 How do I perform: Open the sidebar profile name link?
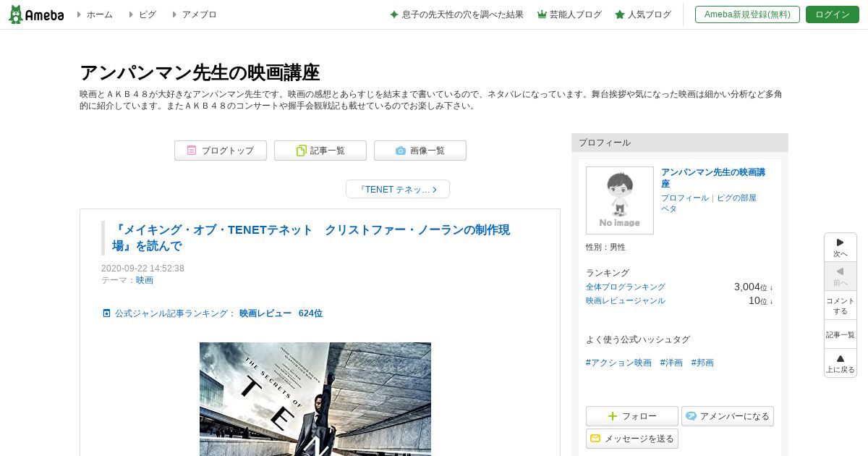[713, 178]
